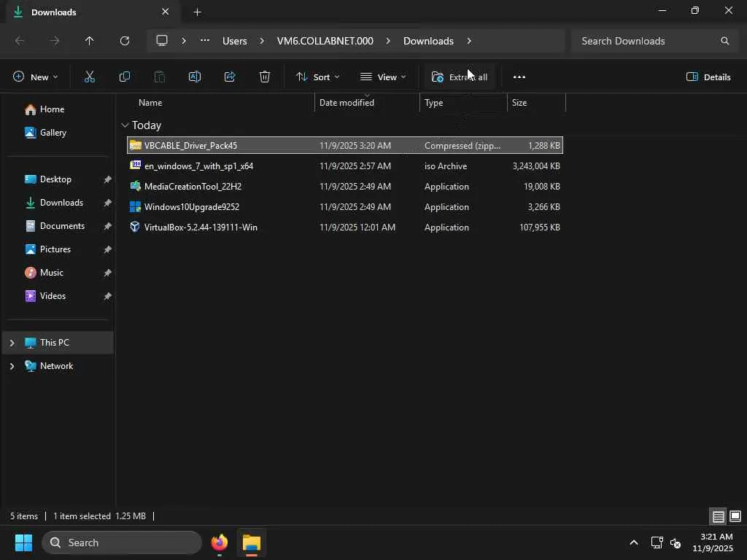747x560 pixels.
Task: Navigate to Users in the breadcrumb
Action: 235,41
